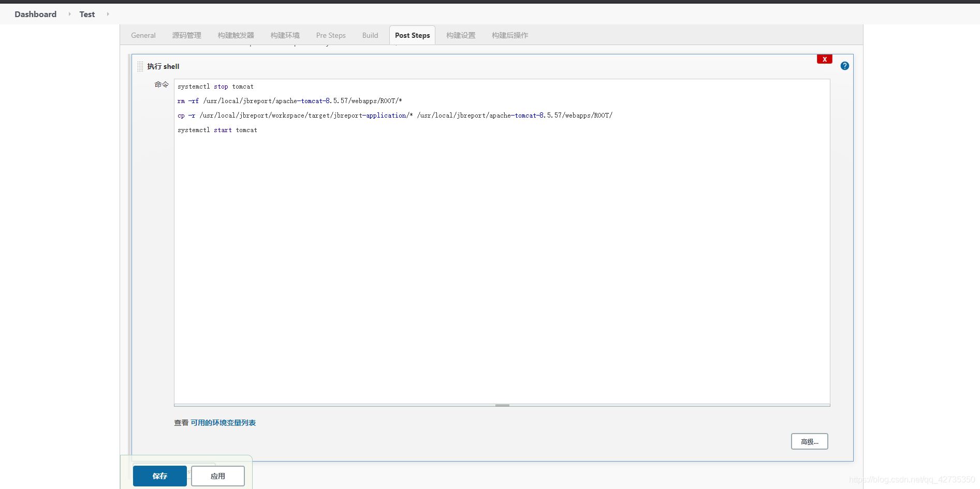980x489 pixels.
Task: Delete the 执行 shell build step
Action: click(824, 59)
